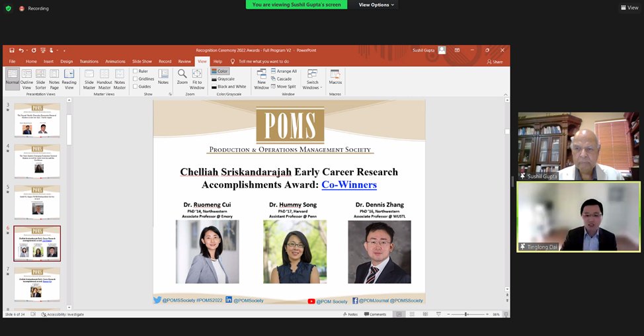The width and height of the screenshot is (644, 336).
Task: Click Fit to Window
Action: pos(197,79)
